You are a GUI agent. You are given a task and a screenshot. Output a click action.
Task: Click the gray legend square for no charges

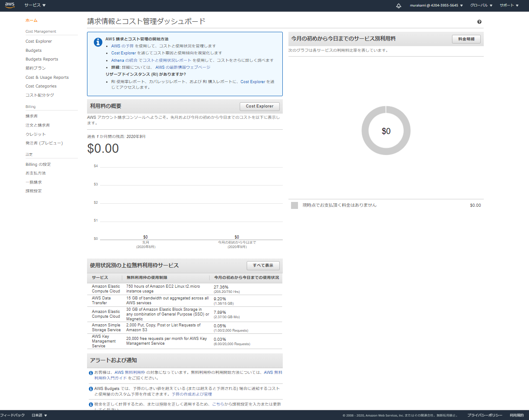pos(295,205)
